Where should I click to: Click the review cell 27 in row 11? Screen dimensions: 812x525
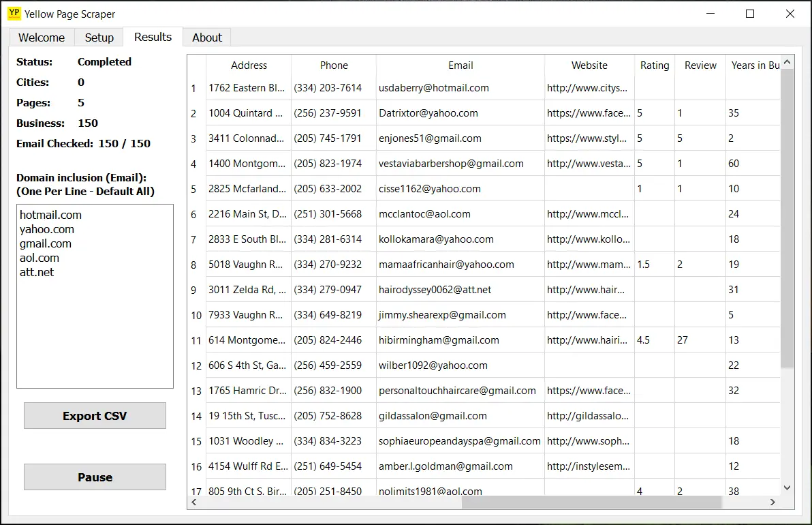(x=700, y=340)
